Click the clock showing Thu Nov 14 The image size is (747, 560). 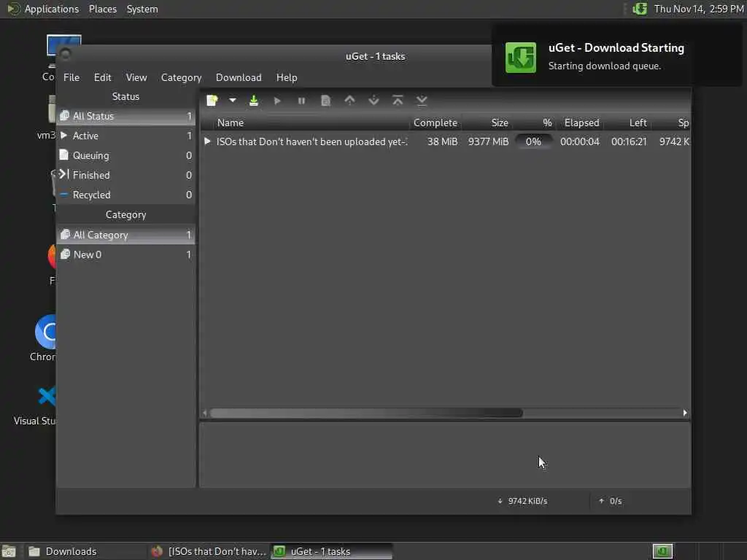[x=698, y=9]
